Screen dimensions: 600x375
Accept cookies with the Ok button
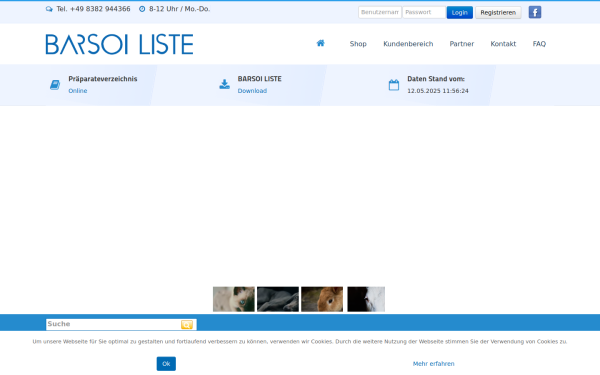click(166, 364)
